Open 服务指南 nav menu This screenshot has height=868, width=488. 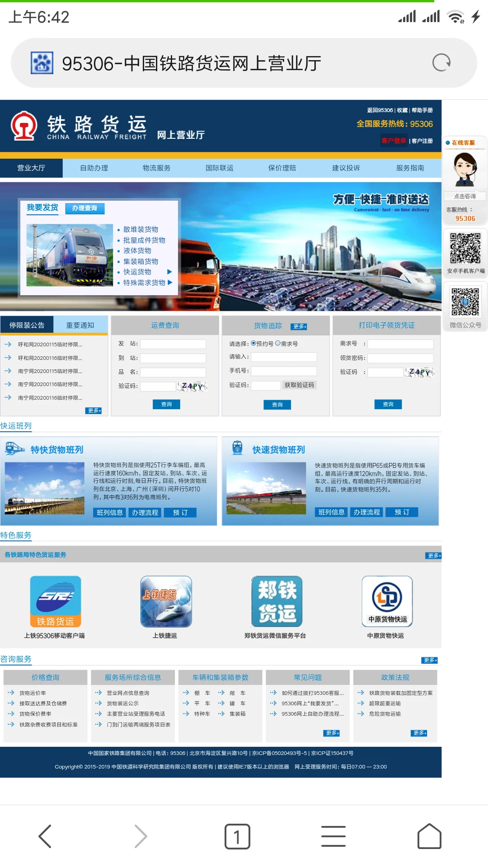[410, 168]
